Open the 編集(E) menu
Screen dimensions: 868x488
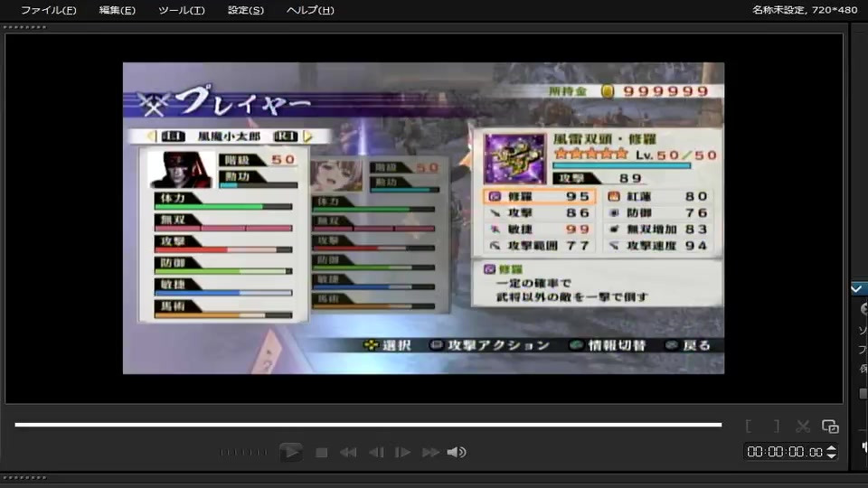(117, 10)
